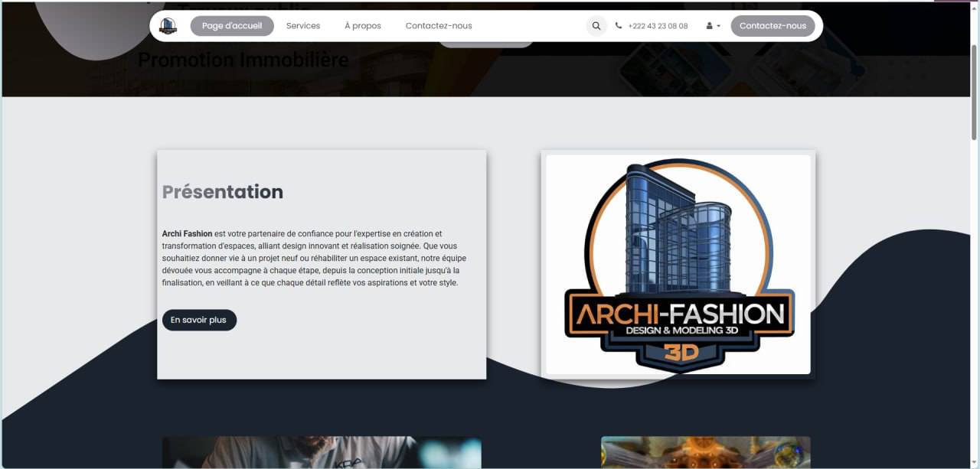This screenshot has height=469, width=980.
Task: Go to Page d'accueil menu item
Action: click(232, 26)
